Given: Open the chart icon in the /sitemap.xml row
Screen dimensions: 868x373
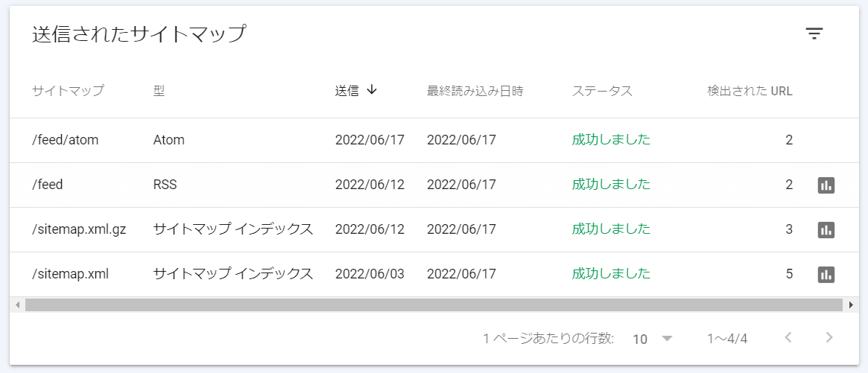Looking at the screenshot, I should click(x=826, y=275).
